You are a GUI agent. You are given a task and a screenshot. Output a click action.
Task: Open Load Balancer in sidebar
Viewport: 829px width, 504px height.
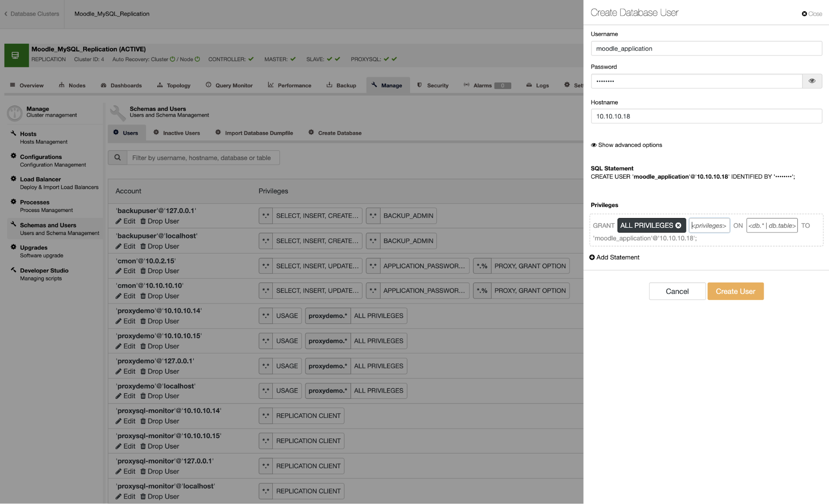pyautogui.click(x=54, y=183)
